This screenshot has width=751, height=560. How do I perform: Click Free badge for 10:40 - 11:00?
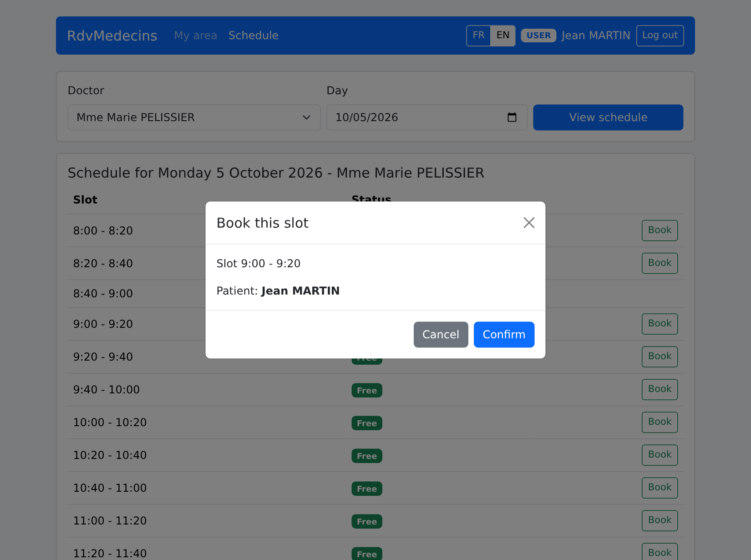point(367,489)
